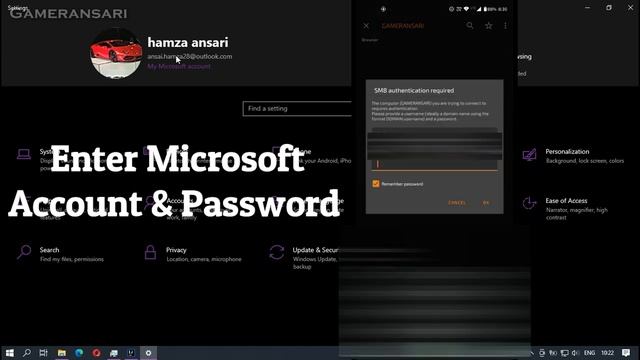Click the hamza ansari profile picture

point(116,53)
